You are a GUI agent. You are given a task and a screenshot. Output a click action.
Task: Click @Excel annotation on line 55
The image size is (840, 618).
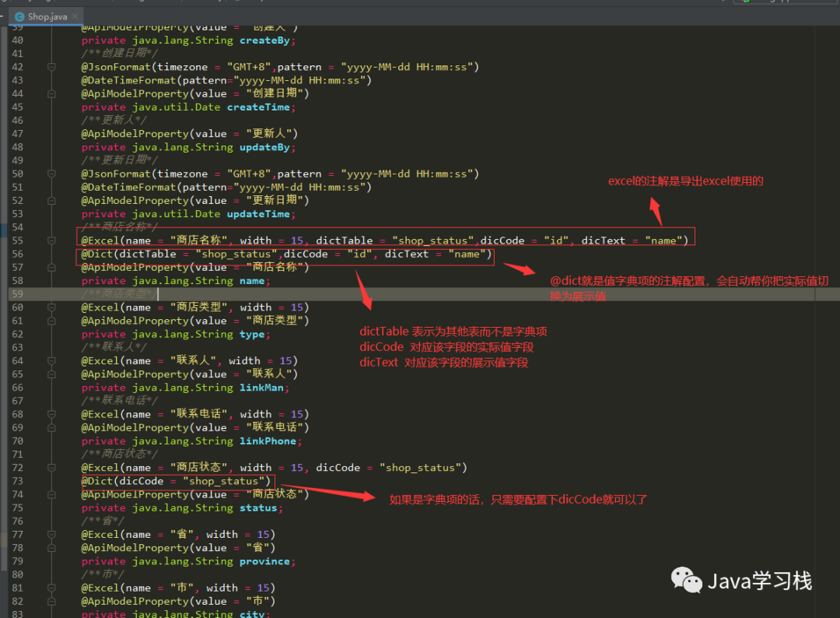pos(100,241)
